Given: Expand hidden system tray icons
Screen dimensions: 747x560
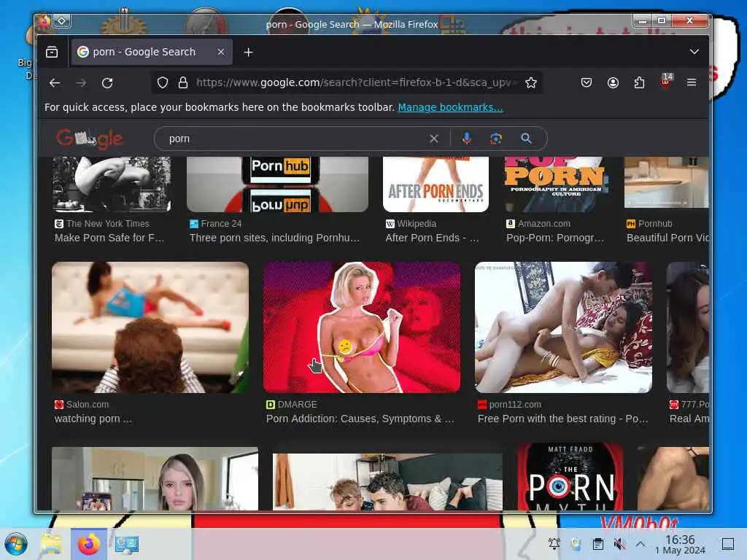Looking at the screenshot, I should 640,544.
